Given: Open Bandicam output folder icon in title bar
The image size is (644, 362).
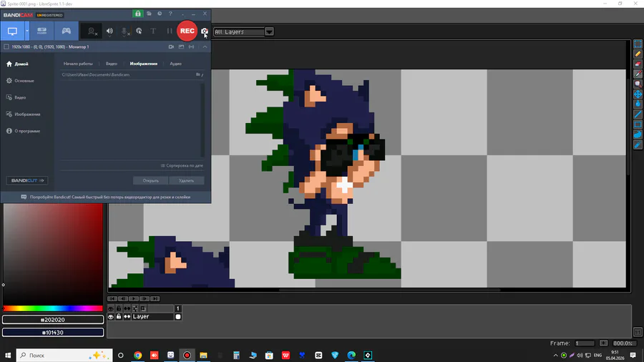Looking at the screenshot, I should (149, 14).
